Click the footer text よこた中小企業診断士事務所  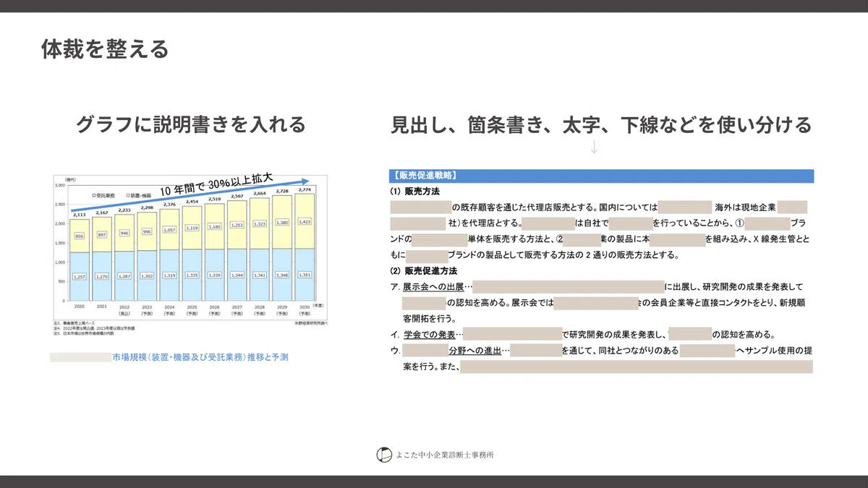point(446,455)
